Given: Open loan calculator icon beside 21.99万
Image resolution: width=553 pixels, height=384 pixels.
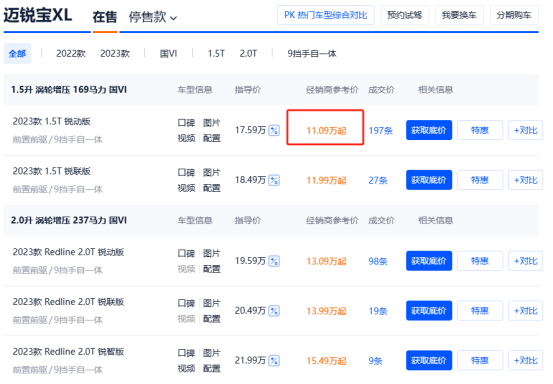Looking at the screenshot, I should tap(274, 361).
